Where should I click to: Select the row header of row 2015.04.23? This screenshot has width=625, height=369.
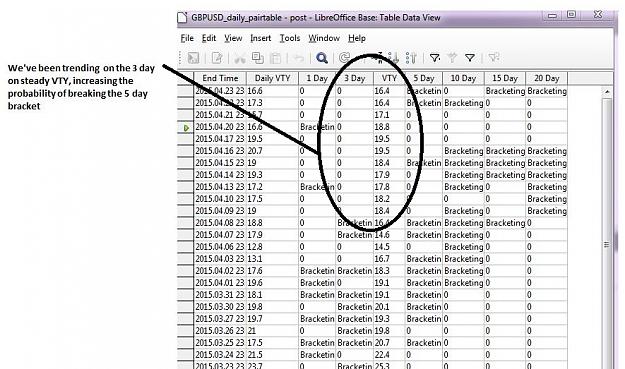point(186,91)
